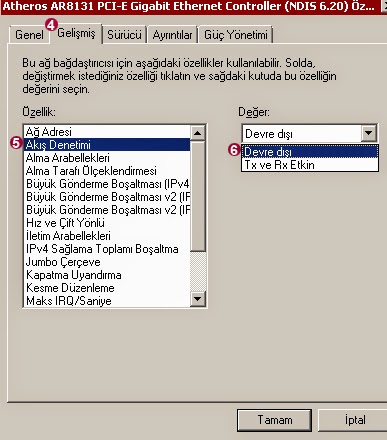Go to the Güç Yönetimi tab
The image size is (387, 440).
pos(236,35)
